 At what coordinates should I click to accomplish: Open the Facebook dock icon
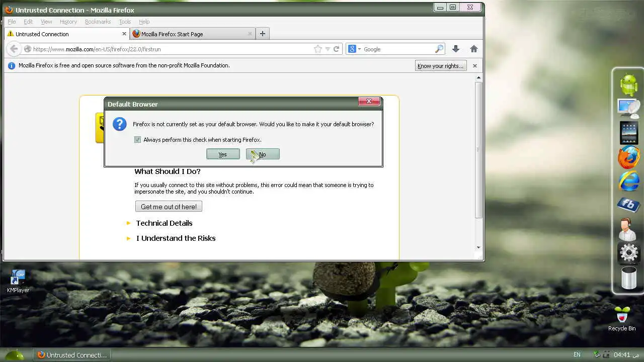pyautogui.click(x=628, y=205)
